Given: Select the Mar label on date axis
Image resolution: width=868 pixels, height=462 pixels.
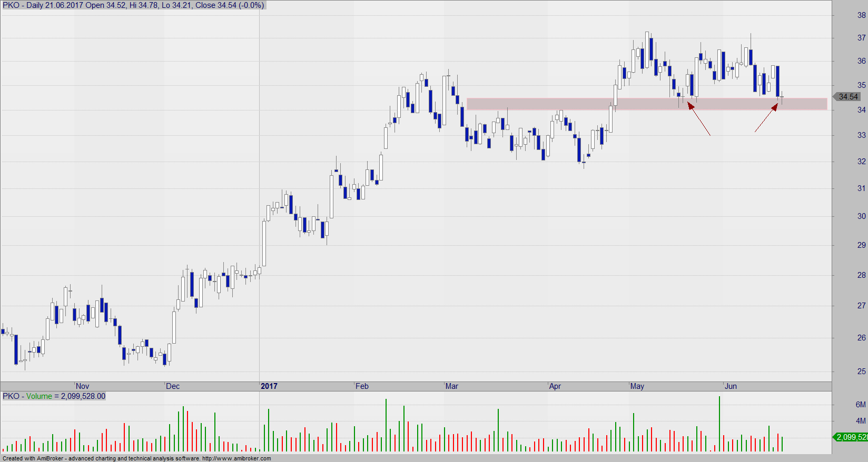Looking at the screenshot, I should 451,386.
